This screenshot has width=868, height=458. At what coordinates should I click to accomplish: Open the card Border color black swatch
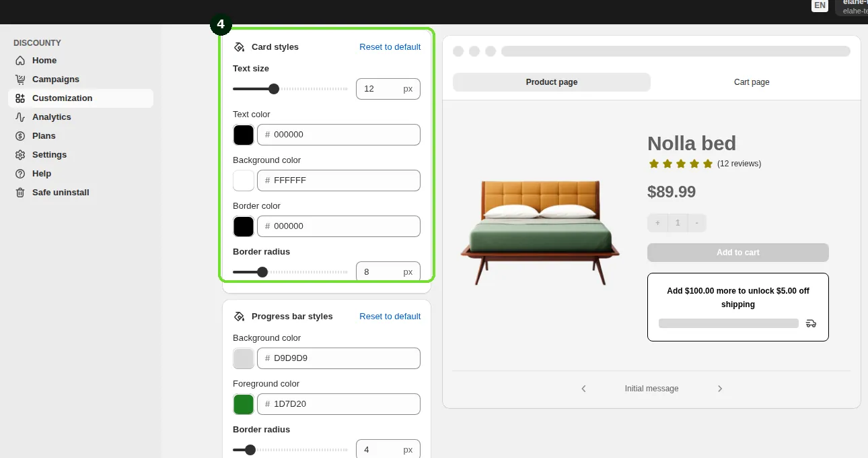(x=244, y=226)
